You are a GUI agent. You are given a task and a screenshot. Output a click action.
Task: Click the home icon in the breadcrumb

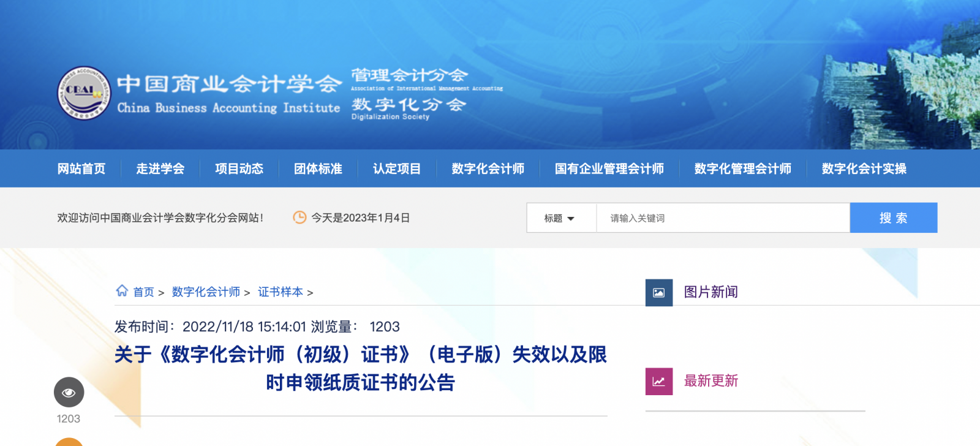[x=122, y=291]
